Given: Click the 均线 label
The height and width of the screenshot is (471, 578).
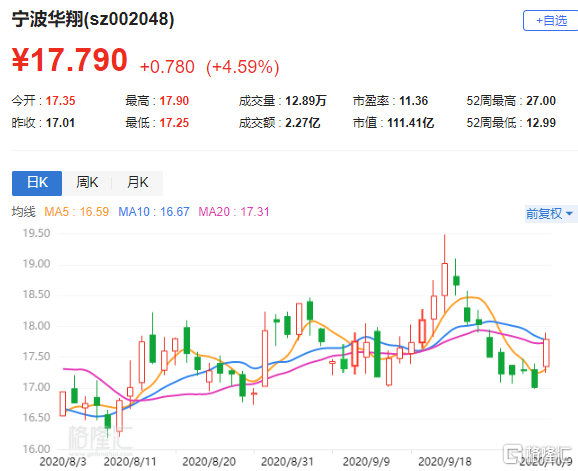Looking at the screenshot, I should click(x=24, y=212).
